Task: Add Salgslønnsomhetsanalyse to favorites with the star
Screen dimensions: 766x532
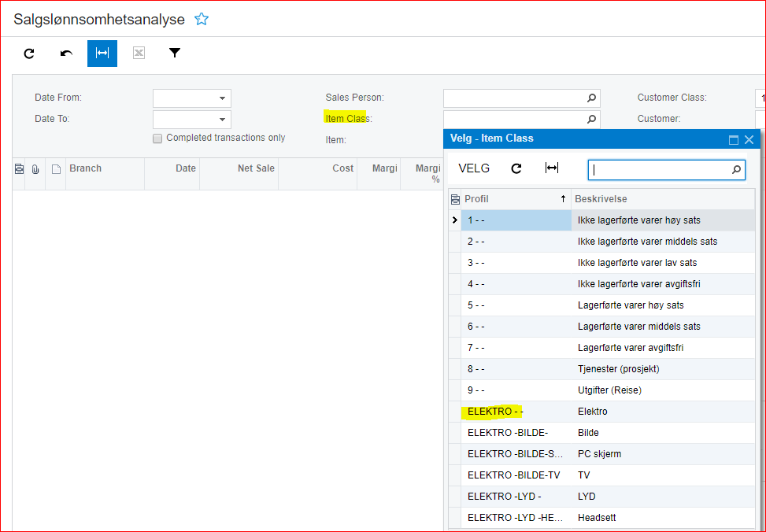Action: (202, 19)
